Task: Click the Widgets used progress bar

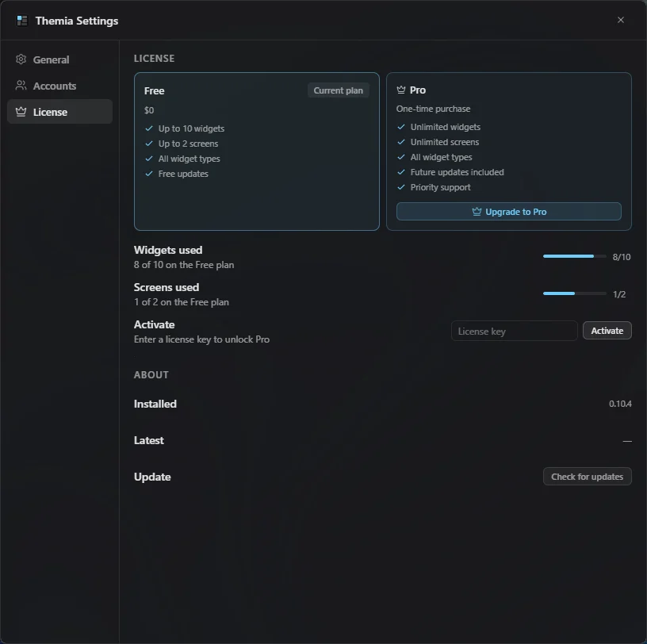Action: (574, 256)
